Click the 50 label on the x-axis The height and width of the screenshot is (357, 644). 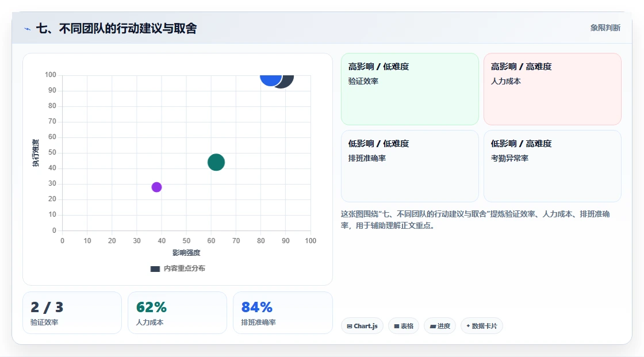186,241
